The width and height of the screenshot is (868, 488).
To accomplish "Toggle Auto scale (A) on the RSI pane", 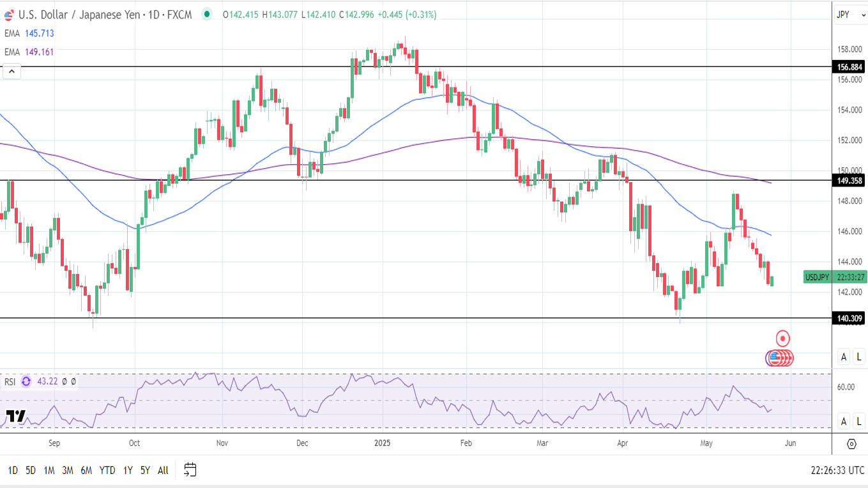I will 844,420.
